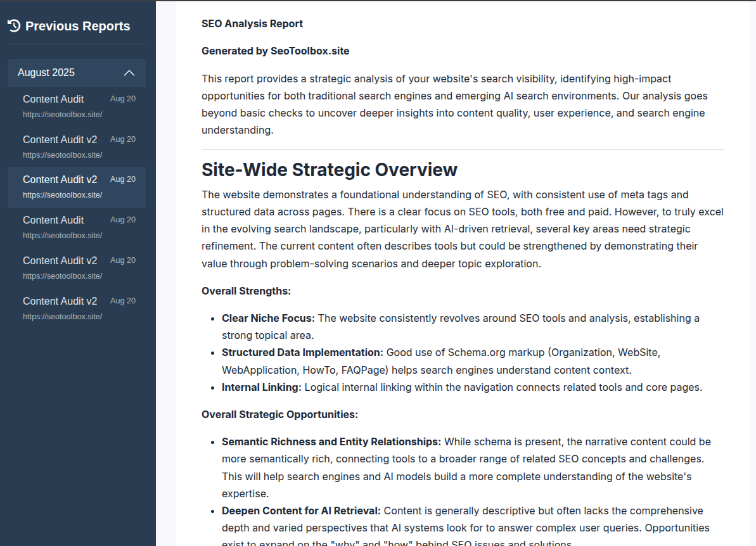Click the Aug 20 date on first report
This screenshot has width=756, height=546.
click(122, 98)
